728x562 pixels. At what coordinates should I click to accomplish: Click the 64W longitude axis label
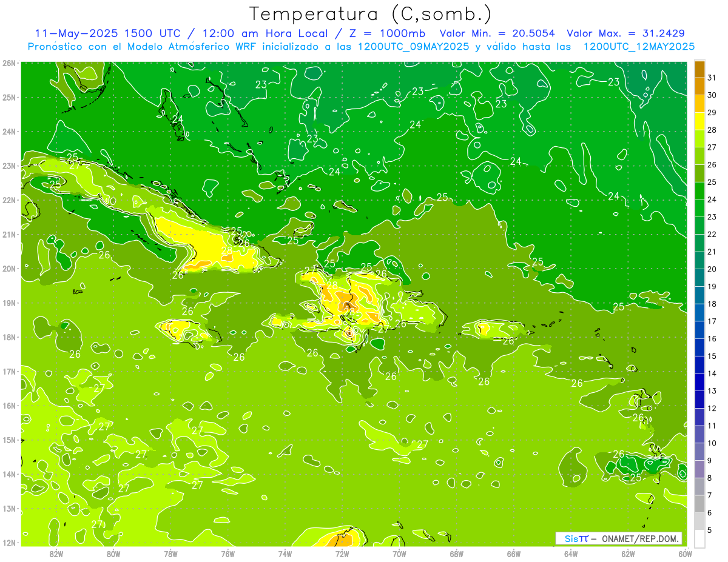coord(571,554)
